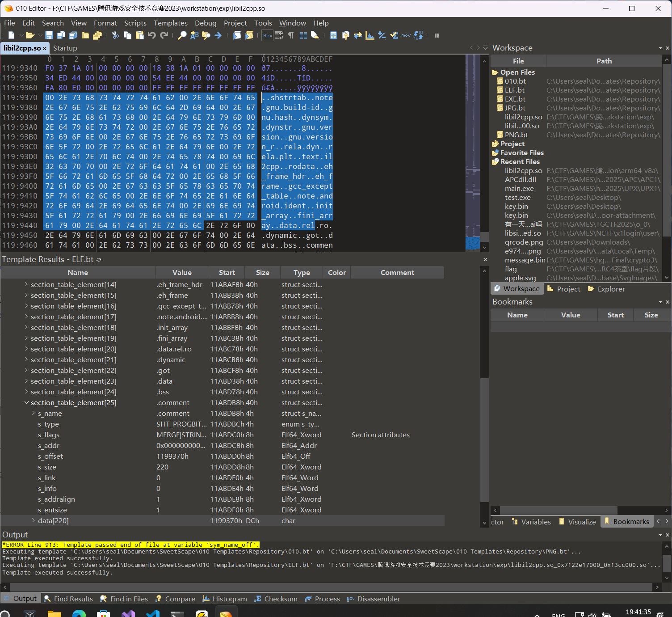Open APCdll.dll in Recent Files
This screenshot has height=617, width=672.
pyautogui.click(x=521, y=180)
